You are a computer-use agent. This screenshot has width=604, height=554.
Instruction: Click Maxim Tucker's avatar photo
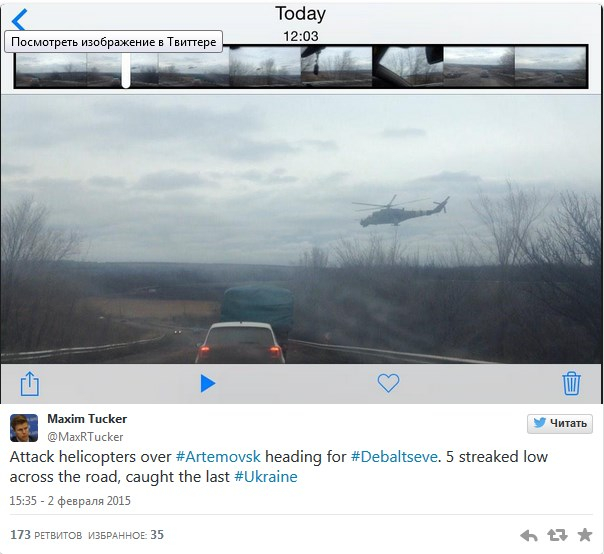(24, 428)
